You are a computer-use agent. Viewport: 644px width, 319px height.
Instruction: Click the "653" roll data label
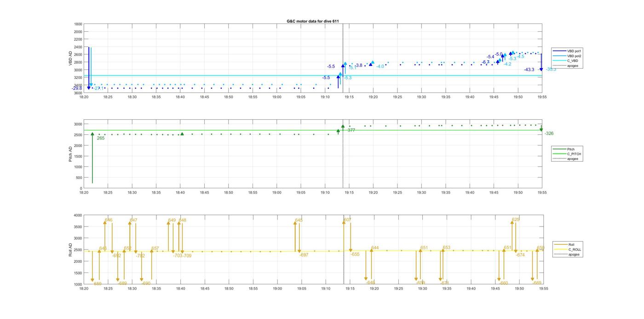pyautogui.click(x=447, y=248)
